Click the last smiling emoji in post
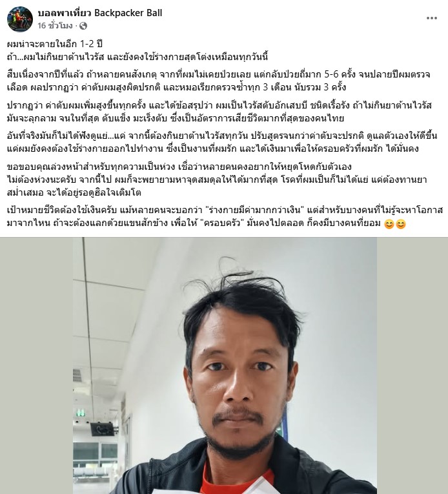Viewport: 448px width, 494px height. click(x=401, y=224)
